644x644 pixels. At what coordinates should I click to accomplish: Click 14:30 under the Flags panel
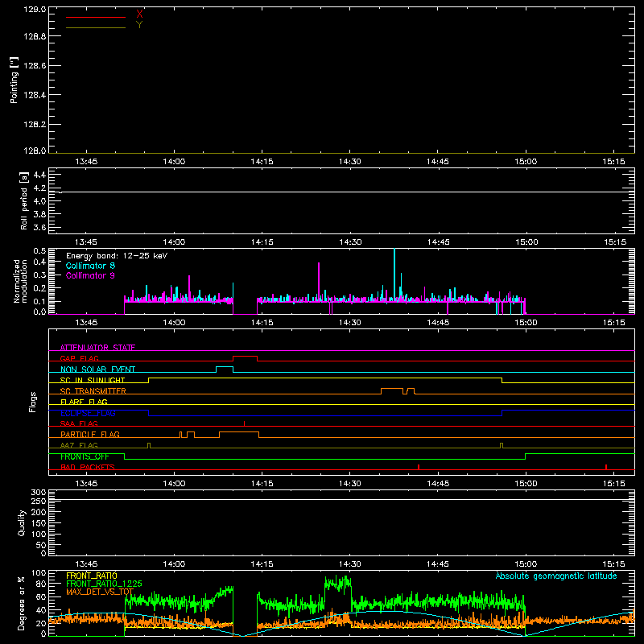[x=350, y=484]
